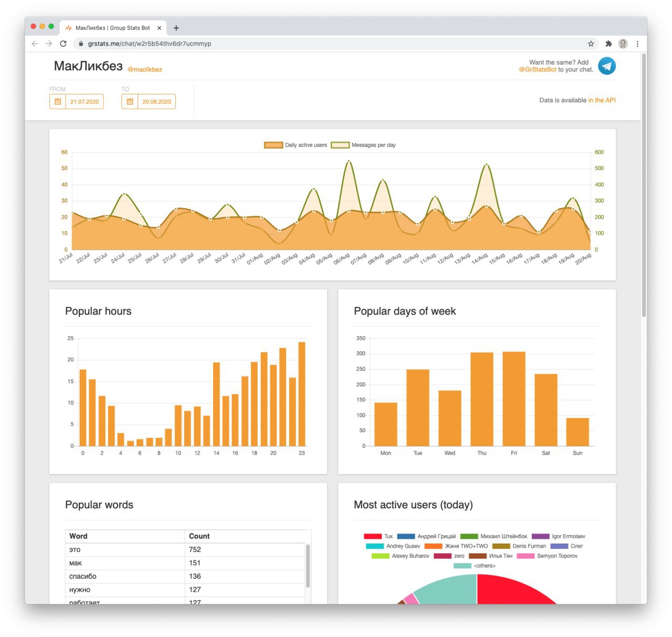Open a new browser tab

pos(176,28)
